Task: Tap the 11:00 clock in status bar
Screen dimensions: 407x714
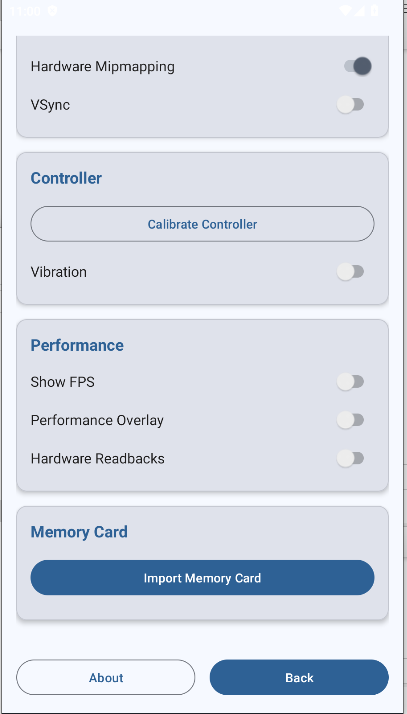Action: click(x=25, y=11)
